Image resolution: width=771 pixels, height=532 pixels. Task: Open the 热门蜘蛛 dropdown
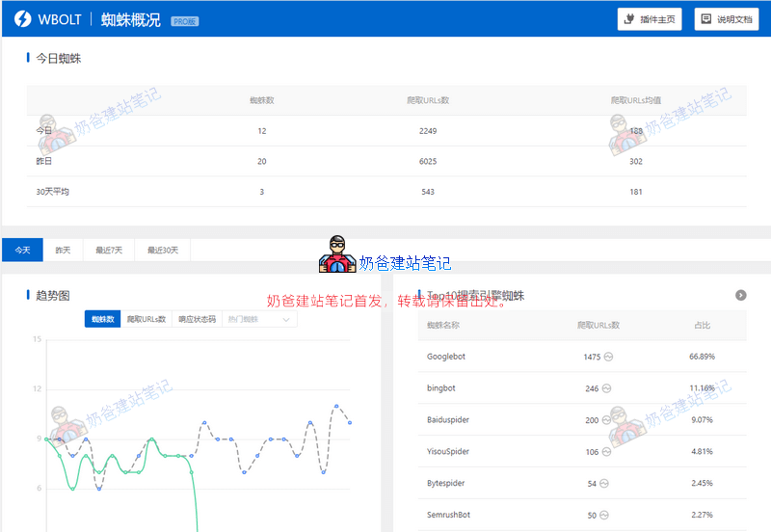[x=259, y=319]
